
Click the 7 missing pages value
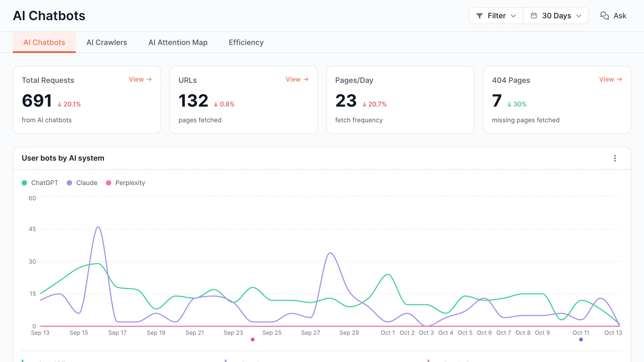pyautogui.click(x=497, y=101)
